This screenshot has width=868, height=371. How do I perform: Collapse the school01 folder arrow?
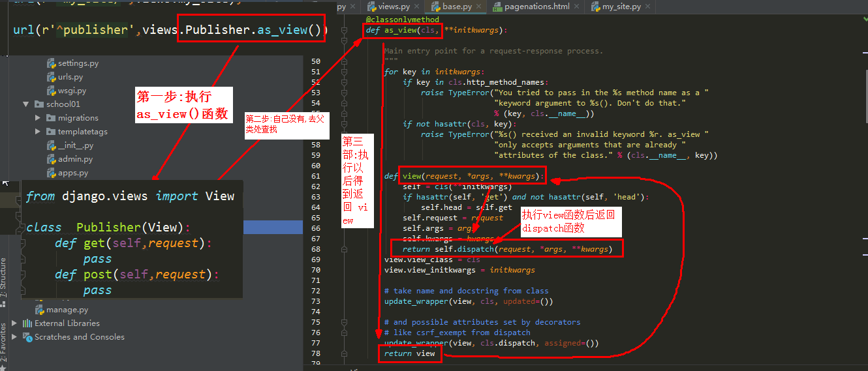pos(26,104)
